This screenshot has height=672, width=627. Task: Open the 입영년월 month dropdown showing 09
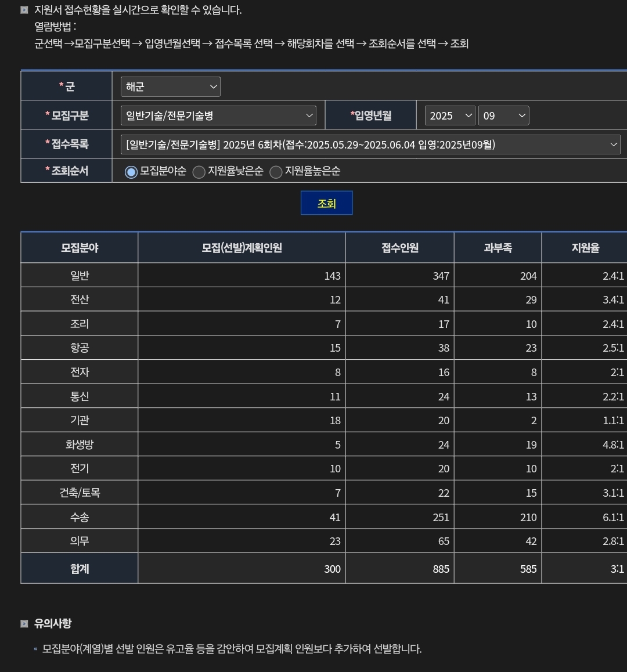[503, 115]
